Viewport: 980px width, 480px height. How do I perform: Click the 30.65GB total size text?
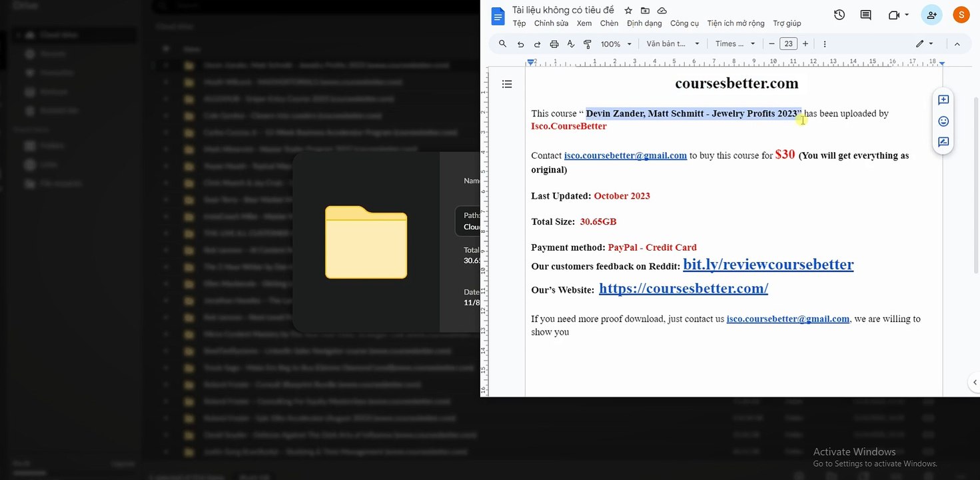click(598, 221)
